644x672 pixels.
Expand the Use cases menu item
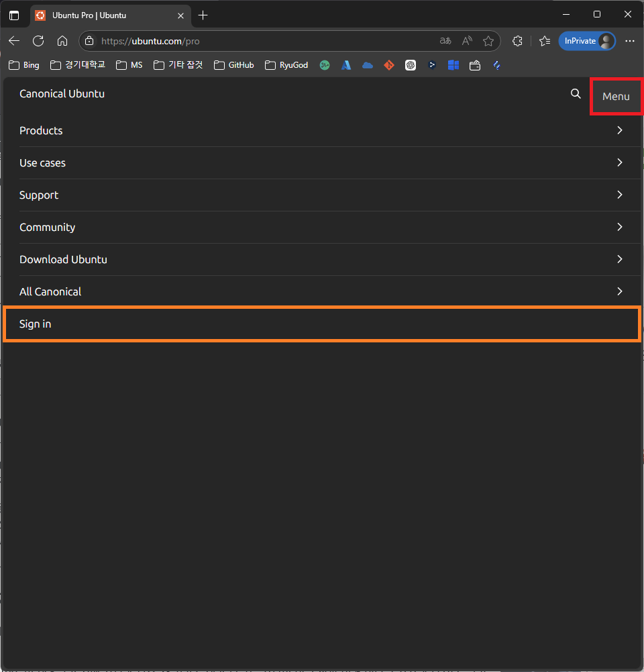(321, 163)
